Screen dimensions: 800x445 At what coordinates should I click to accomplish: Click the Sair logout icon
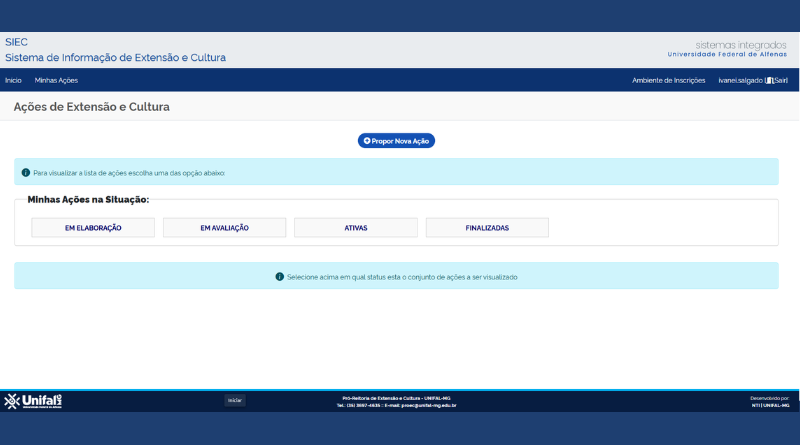(x=769, y=80)
